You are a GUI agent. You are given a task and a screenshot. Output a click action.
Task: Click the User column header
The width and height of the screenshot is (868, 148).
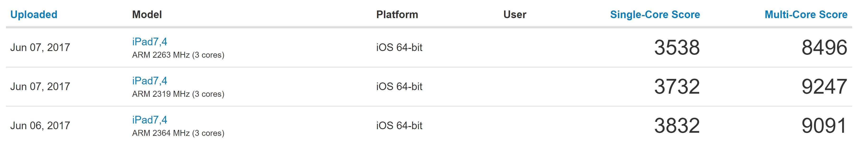coord(515,15)
